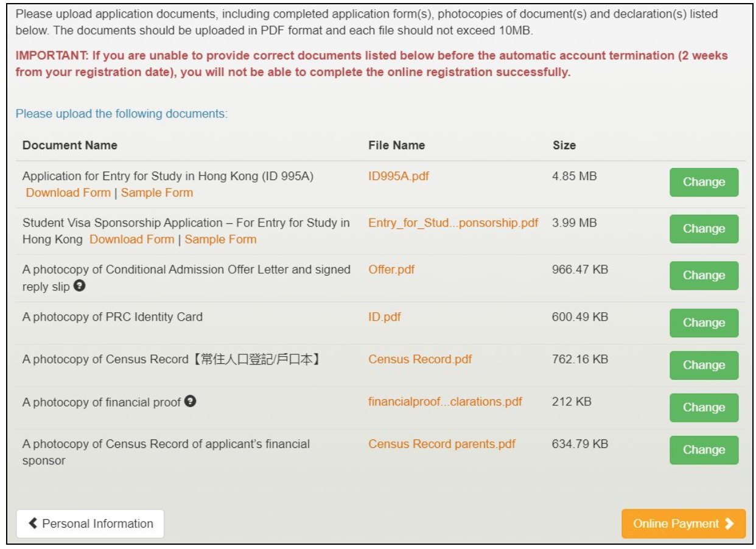The width and height of the screenshot is (756, 549).
Task: Open the financialproof...clarations.pdf link
Action: point(445,402)
